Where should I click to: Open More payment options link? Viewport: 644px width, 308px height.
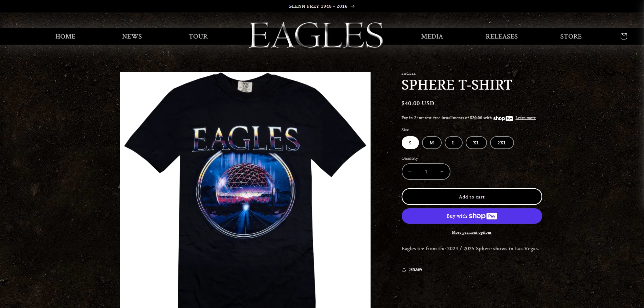(472, 232)
